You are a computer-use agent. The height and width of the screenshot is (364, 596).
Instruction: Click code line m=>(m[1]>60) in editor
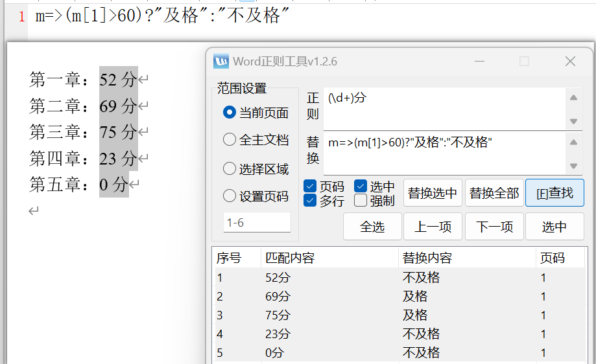(x=162, y=16)
